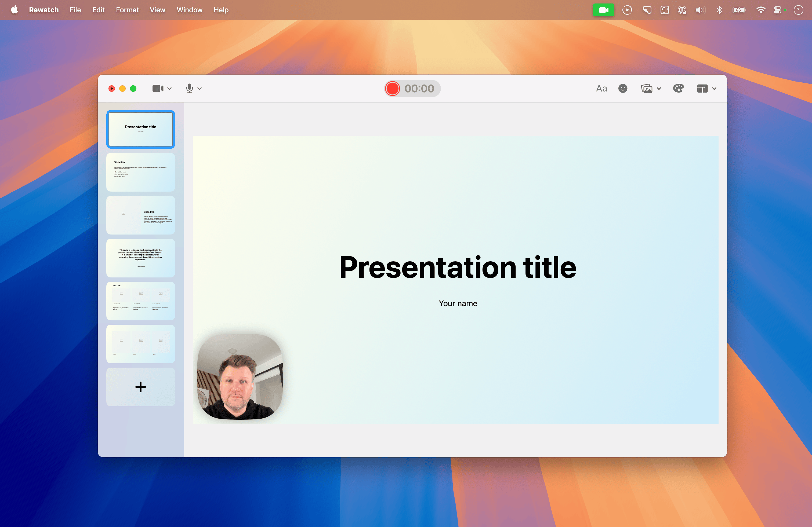Image resolution: width=812 pixels, height=527 pixels.
Task: Select the quote slide thumbnail in sidebar
Action: (140, 258)
